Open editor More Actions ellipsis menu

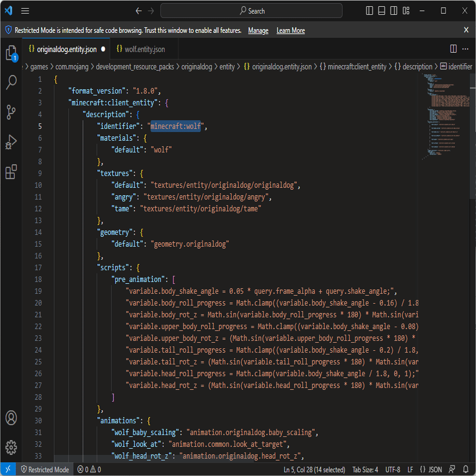(x=465, y=48)
